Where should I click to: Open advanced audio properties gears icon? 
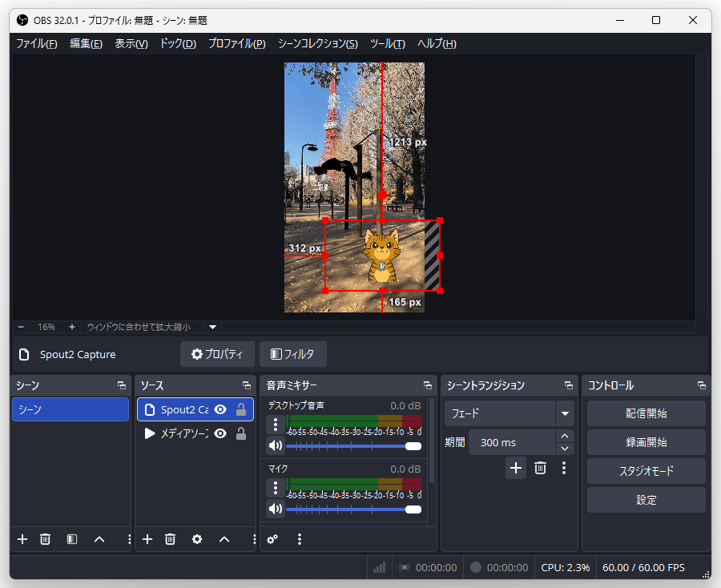pyautogui.click(x=272, y=539)
